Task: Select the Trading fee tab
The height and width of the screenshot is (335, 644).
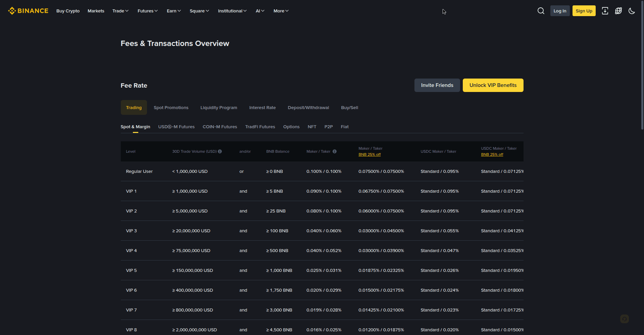Action: (134, 107)
